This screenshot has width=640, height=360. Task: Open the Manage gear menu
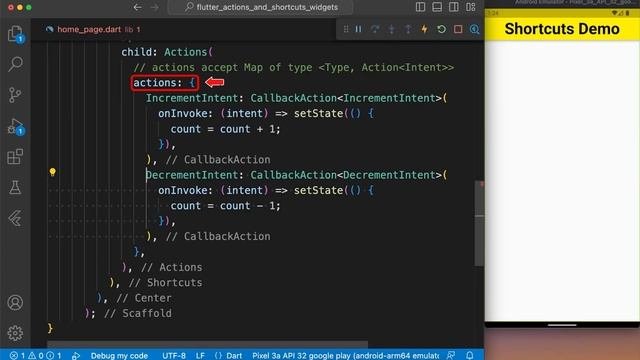click(x=15, y=333)
